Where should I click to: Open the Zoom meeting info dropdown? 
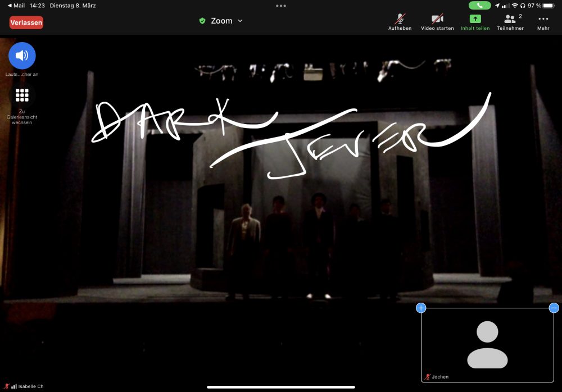tap(226, 21)
